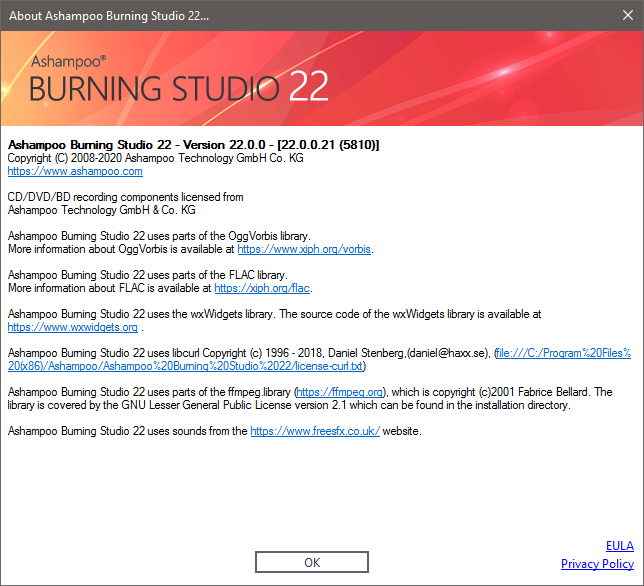Click the 'uses parts of the OggVorbis library' sentence

tap(159, 236)
